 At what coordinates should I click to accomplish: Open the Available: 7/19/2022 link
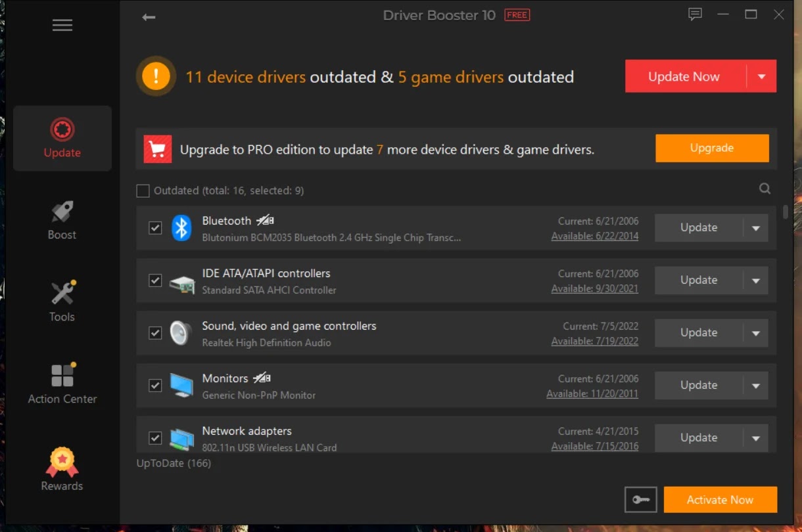pyautogui.click(x=595, y=342)
